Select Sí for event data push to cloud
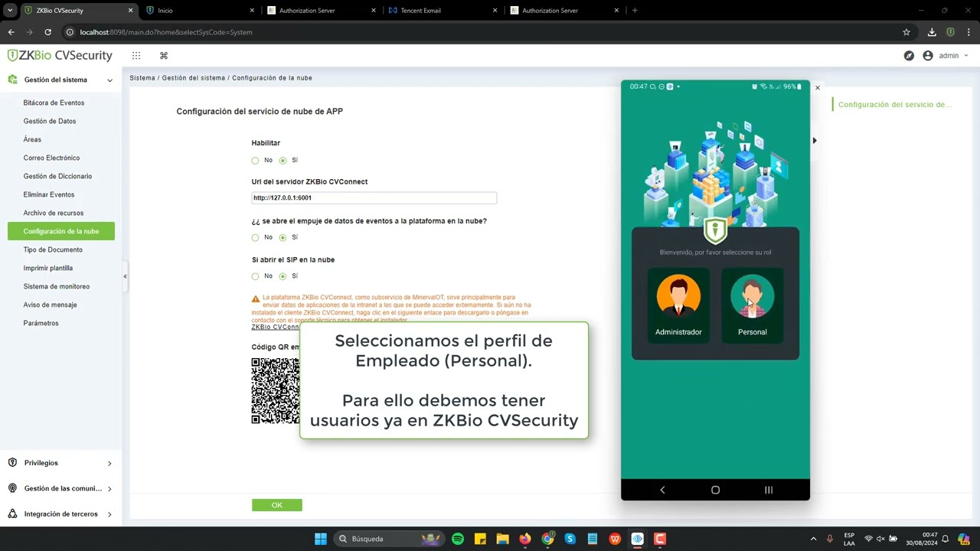Viewport: 980px width, 551px height. tap(283, 237)
